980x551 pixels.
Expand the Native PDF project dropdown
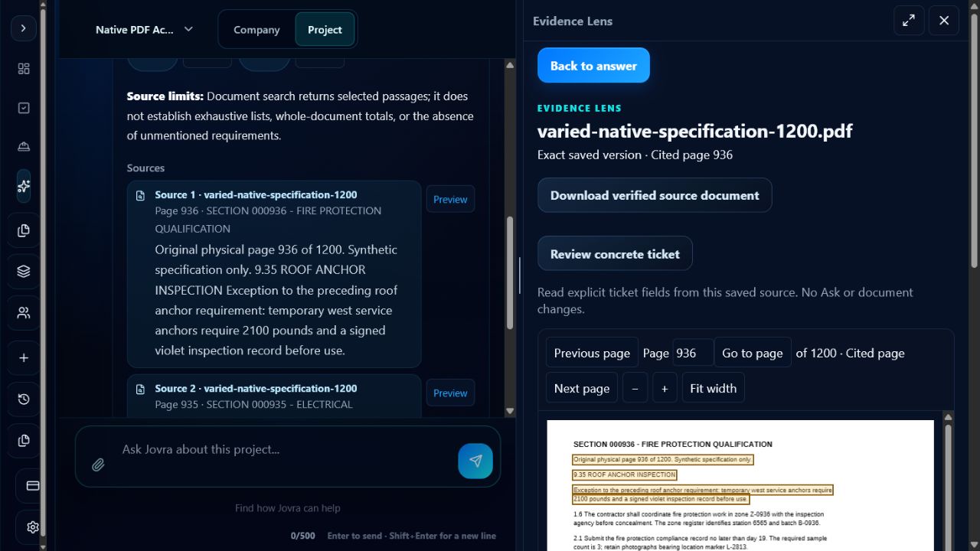click(x=144, y=29)
